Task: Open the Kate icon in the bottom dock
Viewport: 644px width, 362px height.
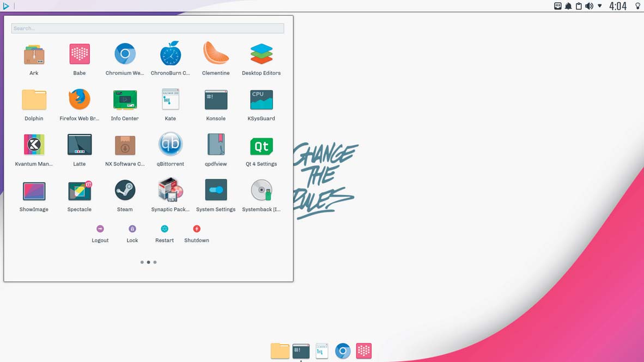Action: pos(322,351)
